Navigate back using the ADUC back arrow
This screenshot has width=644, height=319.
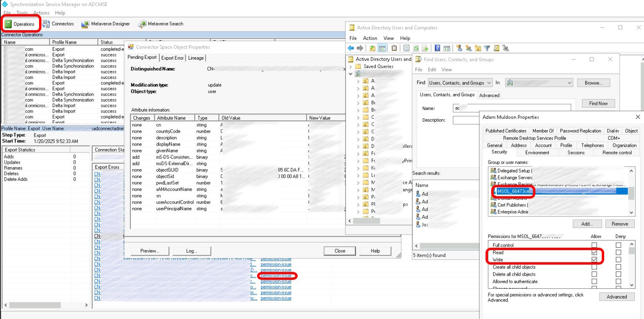pyautogui.click(x=351, y=48)
